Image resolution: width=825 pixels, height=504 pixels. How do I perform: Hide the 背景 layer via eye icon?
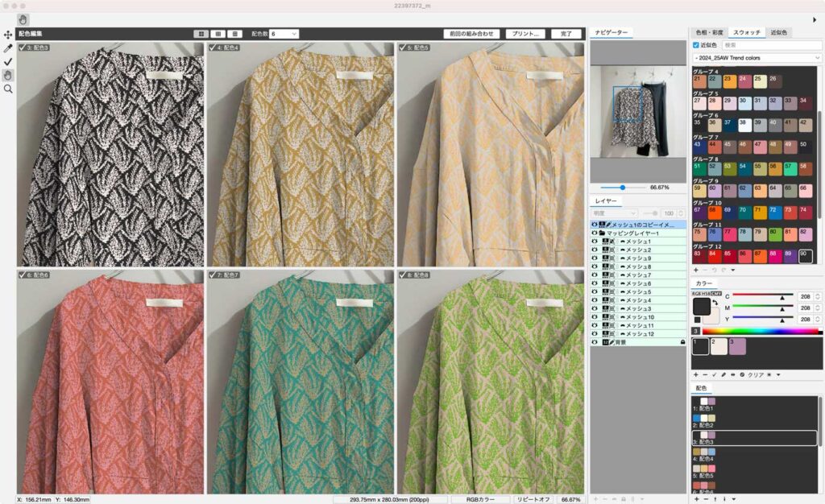pyautogui.click(x=595, y=342)
